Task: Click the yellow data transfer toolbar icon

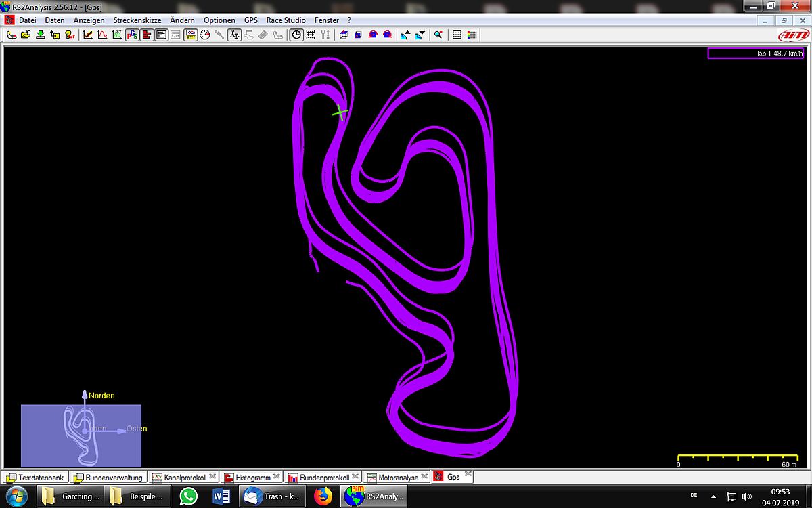Action: tap(55, 35)
